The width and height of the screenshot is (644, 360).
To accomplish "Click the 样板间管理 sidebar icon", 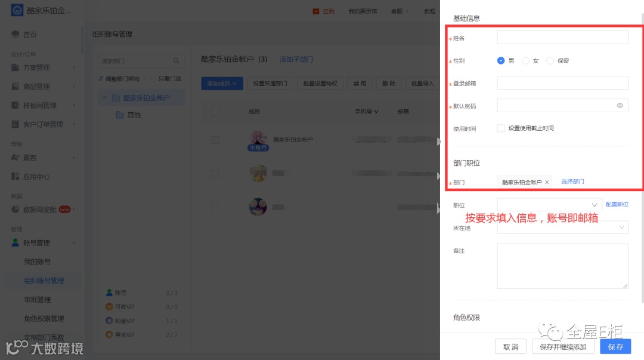I will coord(15,105).
